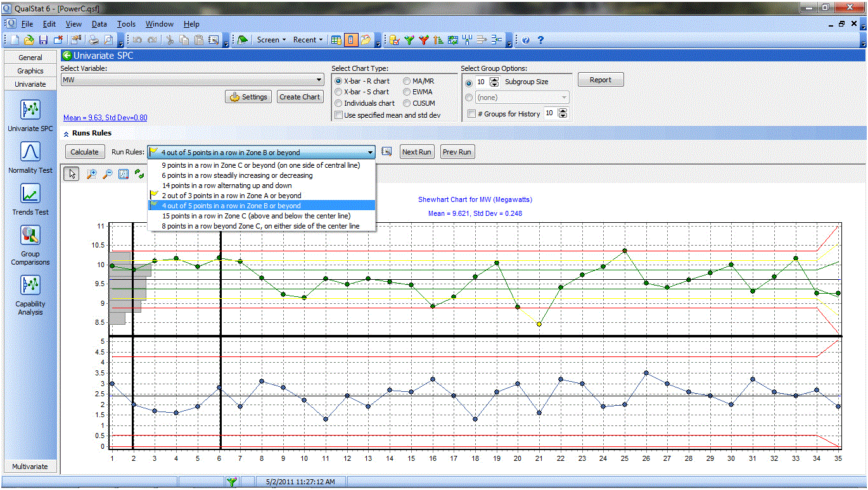Select the X-bar - R chart radio button

tap(338, 81)
